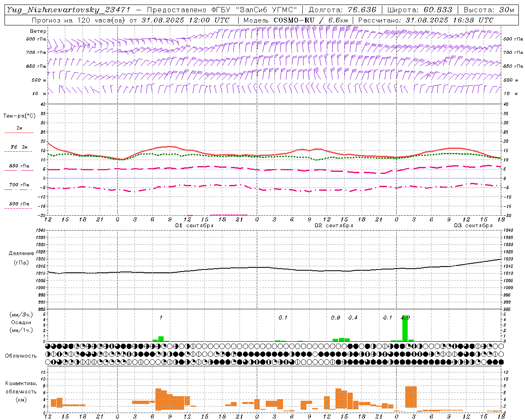
Task: Click the Конвективн. label of convective panel
Action: [21, 383]
